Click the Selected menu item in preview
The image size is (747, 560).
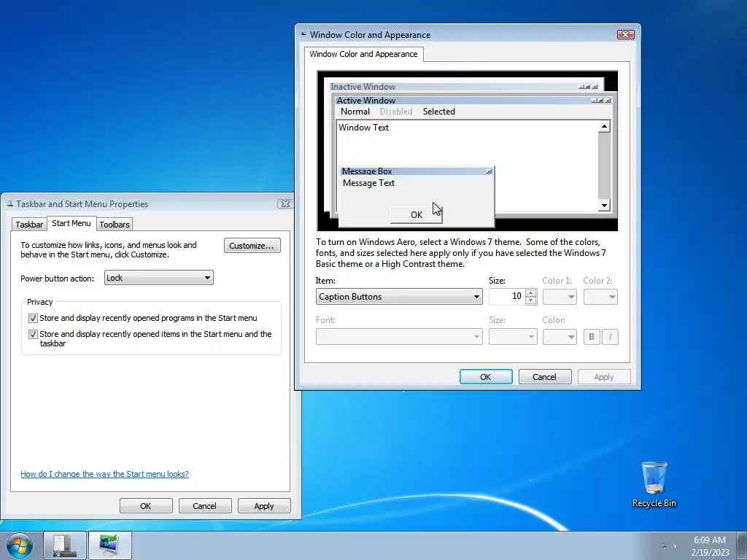(438, 112)
